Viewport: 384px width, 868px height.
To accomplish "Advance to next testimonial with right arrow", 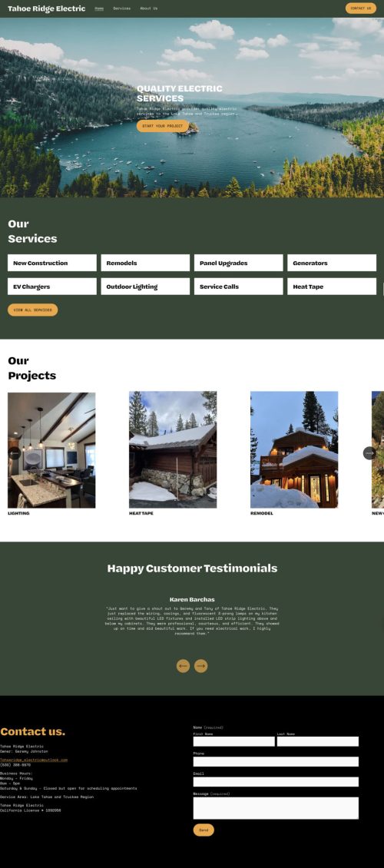I will pyautogui.click(x=201, y=666).
